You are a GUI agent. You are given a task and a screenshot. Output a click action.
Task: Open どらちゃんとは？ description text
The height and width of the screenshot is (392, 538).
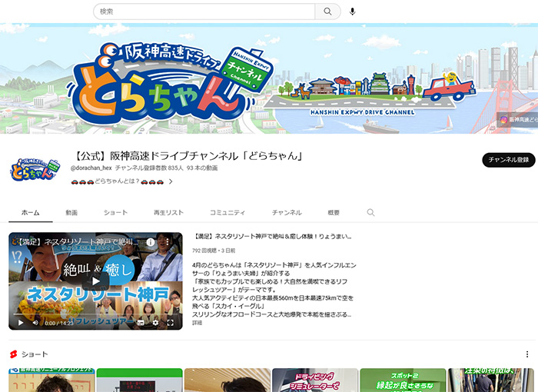(x=118, y=181)
